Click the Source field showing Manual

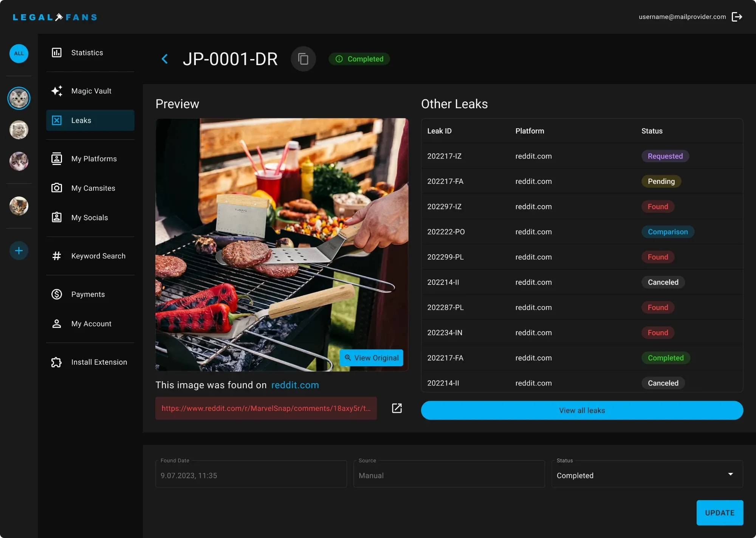click(449, 474)
